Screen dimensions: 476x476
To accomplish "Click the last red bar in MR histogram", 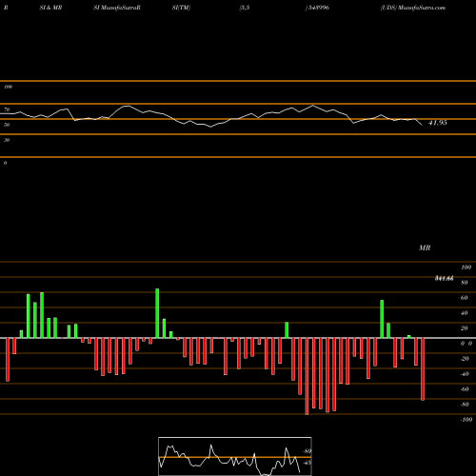I will click(423, 369).
